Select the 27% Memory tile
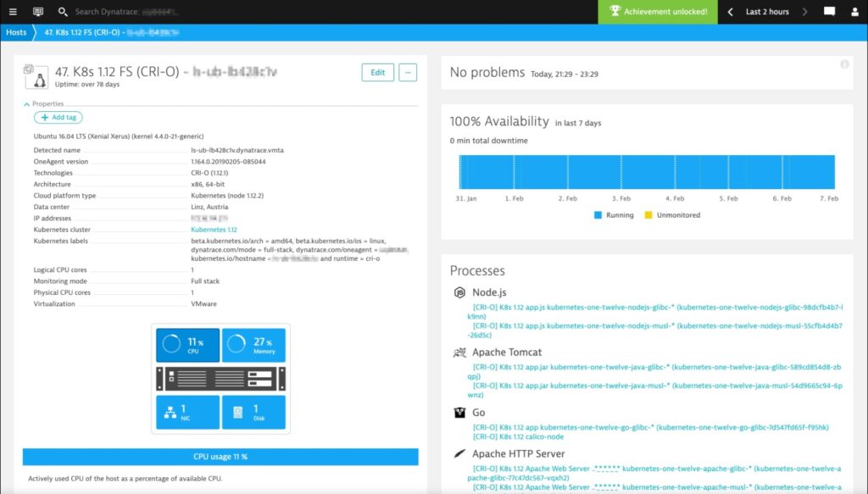Image resolution: width=868 pixels, height=494 pixels. point(253,345)
